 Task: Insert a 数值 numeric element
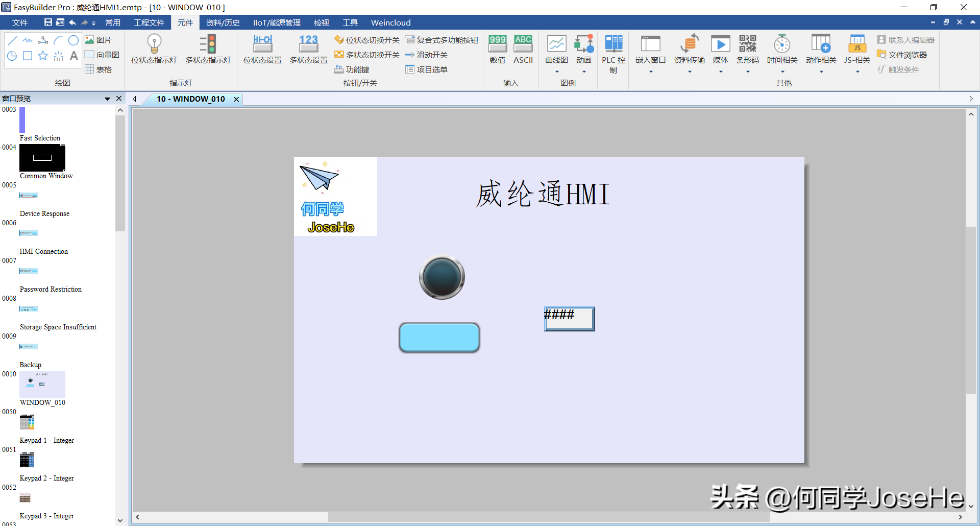pyautogui.click(x=497, y=49)
